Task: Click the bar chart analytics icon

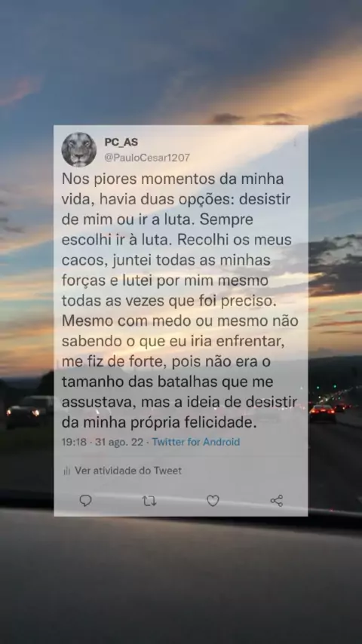Action: click(x=66, y=471)
